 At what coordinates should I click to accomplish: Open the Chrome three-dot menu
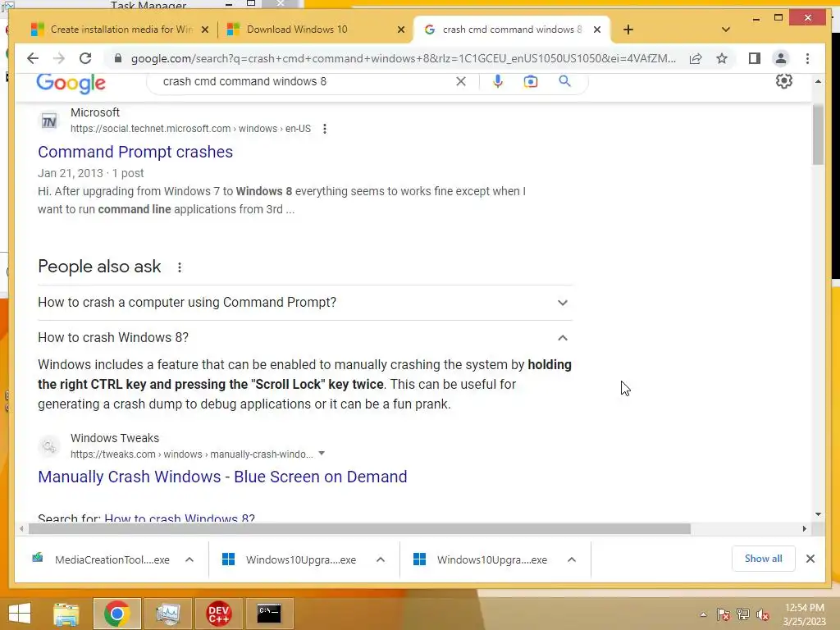[808, 58]
